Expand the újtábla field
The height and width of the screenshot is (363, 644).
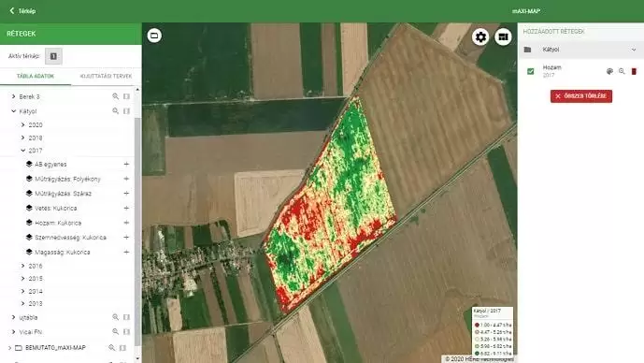[x=14, y=317]
